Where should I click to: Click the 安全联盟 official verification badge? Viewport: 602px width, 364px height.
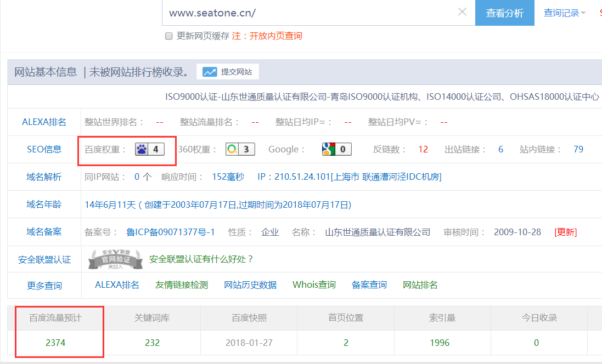(x=115, y=258)
